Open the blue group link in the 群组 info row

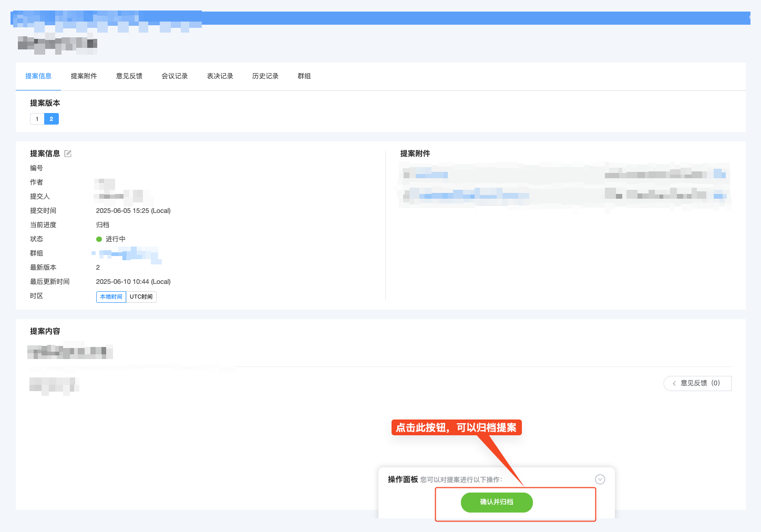[x=126, y=255]
